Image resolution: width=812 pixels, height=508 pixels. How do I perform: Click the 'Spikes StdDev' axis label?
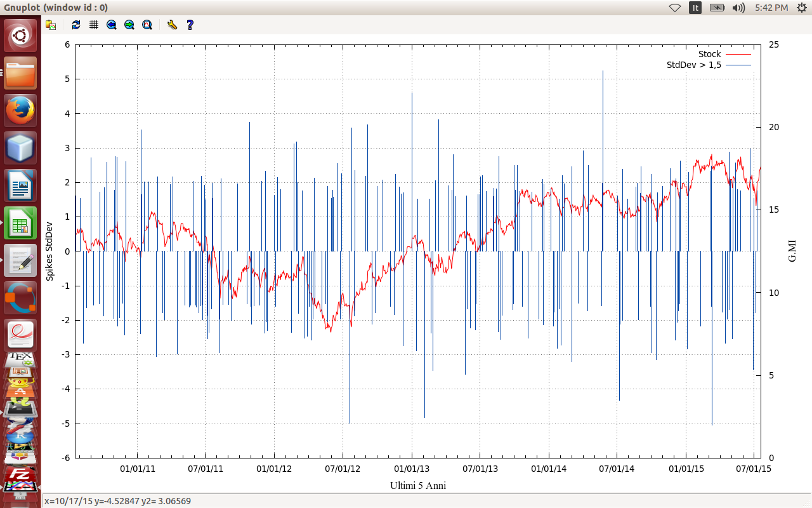49,251
